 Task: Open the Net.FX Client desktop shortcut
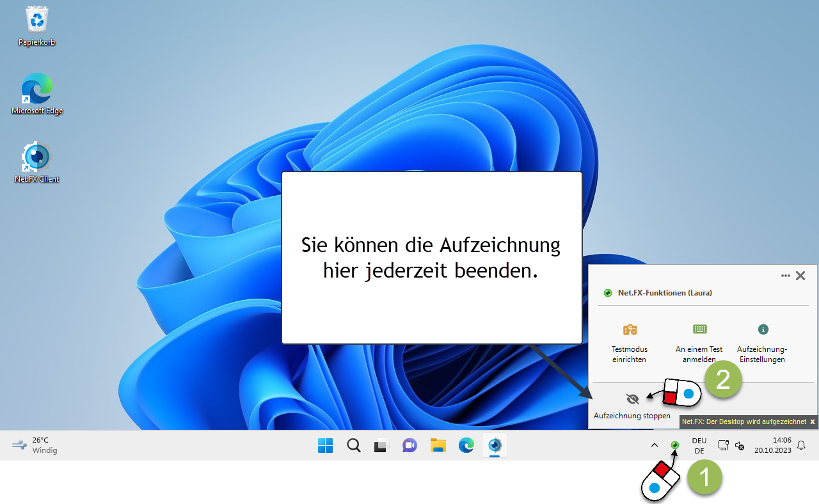click(37, 162)
